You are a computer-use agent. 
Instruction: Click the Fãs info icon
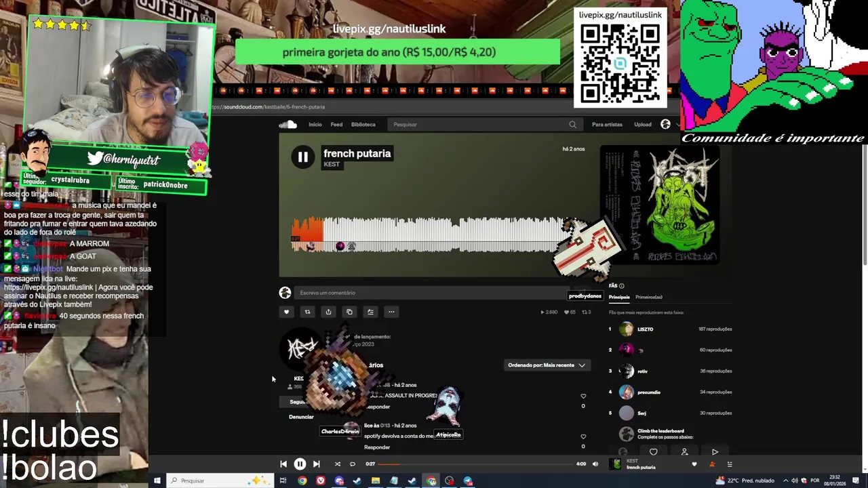coord(621,286)
